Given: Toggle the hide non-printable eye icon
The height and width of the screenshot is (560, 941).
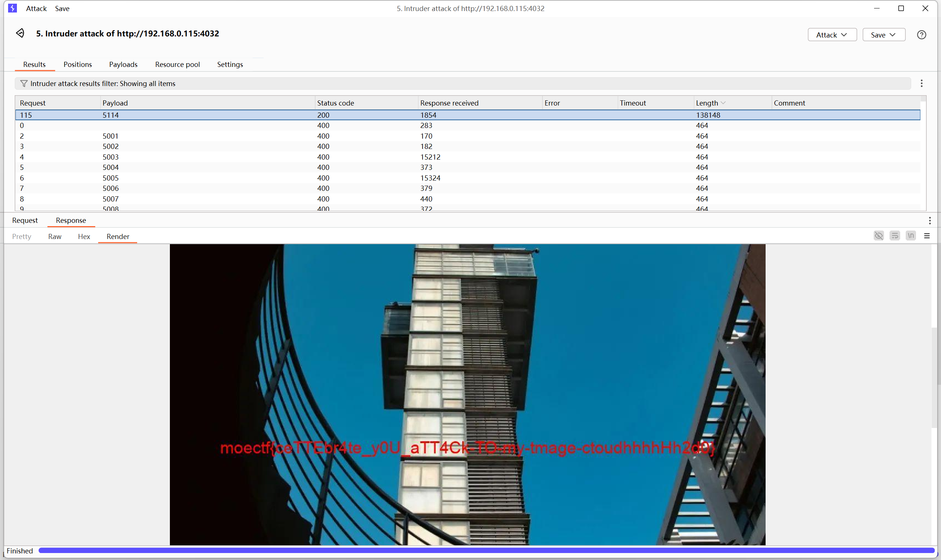Looking at the screenshot, I should click(x=879, y=236).
